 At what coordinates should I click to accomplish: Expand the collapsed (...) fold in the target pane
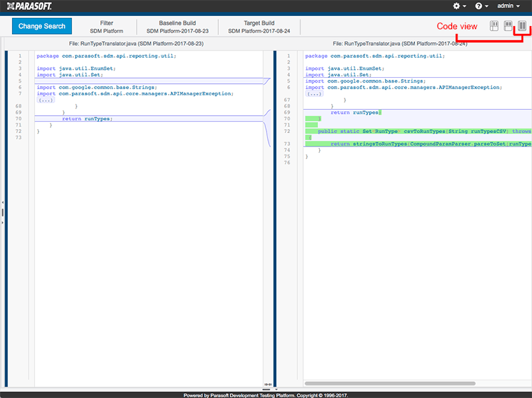[x=314, y=94]
